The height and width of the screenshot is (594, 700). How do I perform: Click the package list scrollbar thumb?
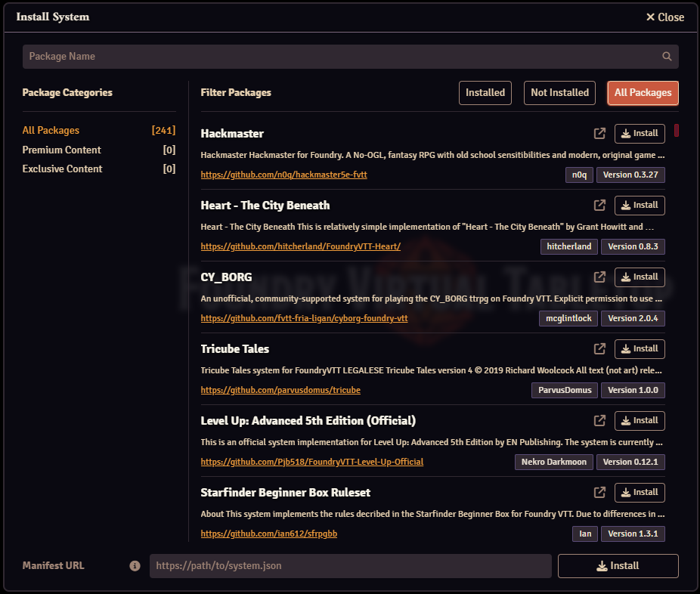(677, 130)
